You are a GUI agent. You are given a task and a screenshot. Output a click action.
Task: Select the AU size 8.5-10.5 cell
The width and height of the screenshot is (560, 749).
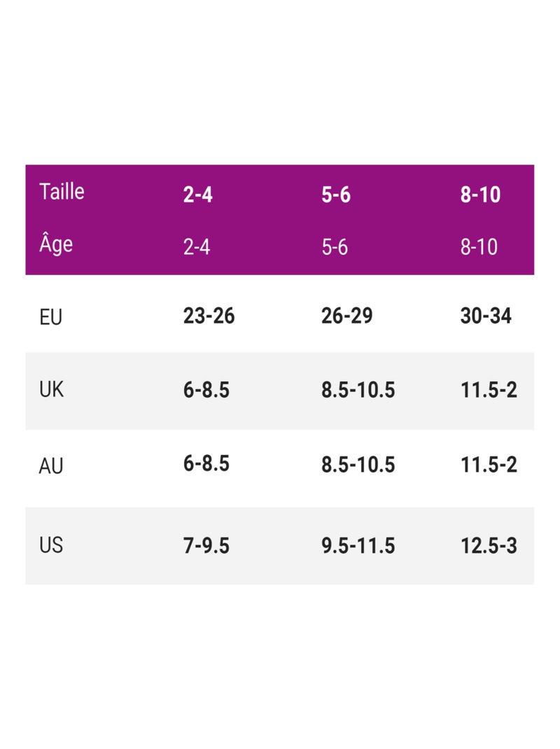pyautogui.click(x=358, y=464)
